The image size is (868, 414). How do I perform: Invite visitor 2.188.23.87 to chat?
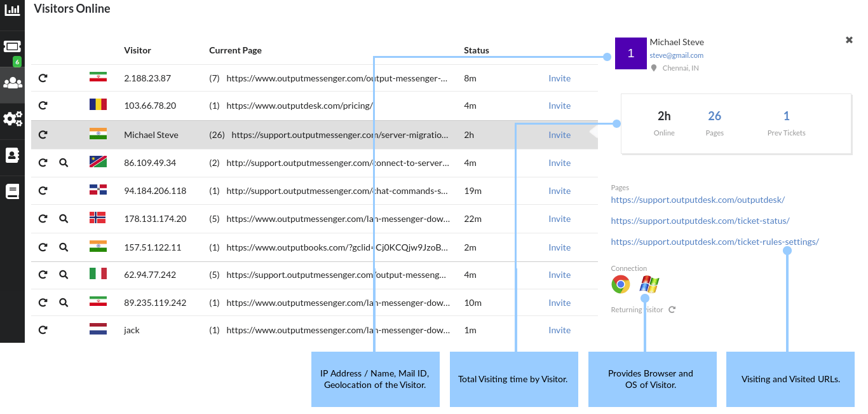(x=560, y=78)
